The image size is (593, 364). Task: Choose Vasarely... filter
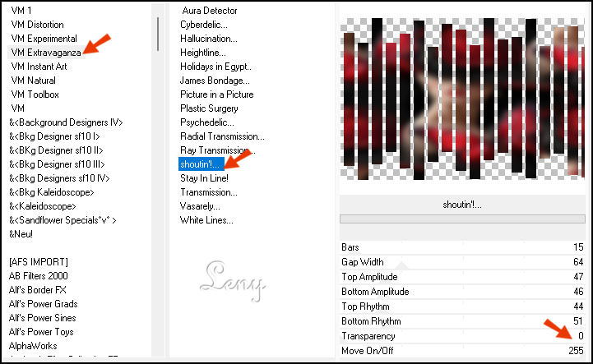coord(200,206)
